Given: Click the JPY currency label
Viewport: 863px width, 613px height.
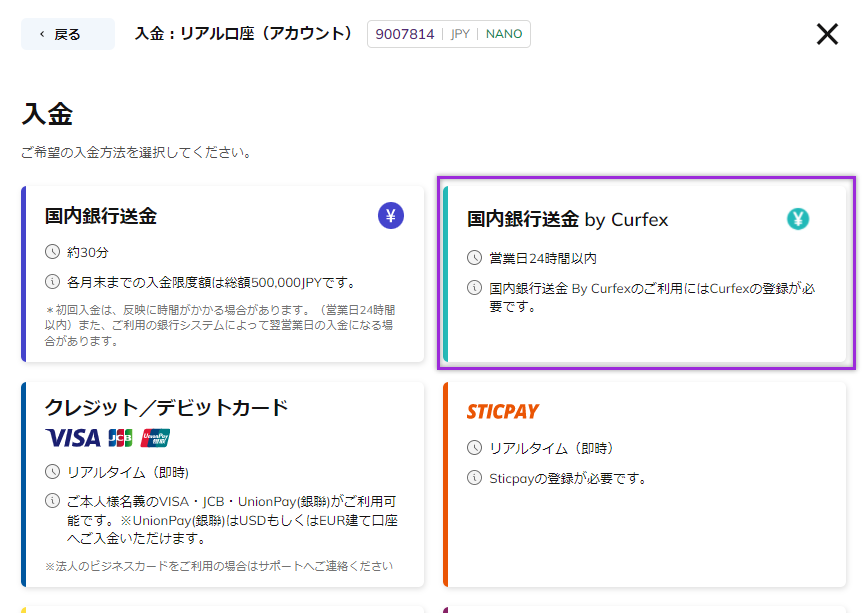Looking at the screenshot, I should coord(460,34).
